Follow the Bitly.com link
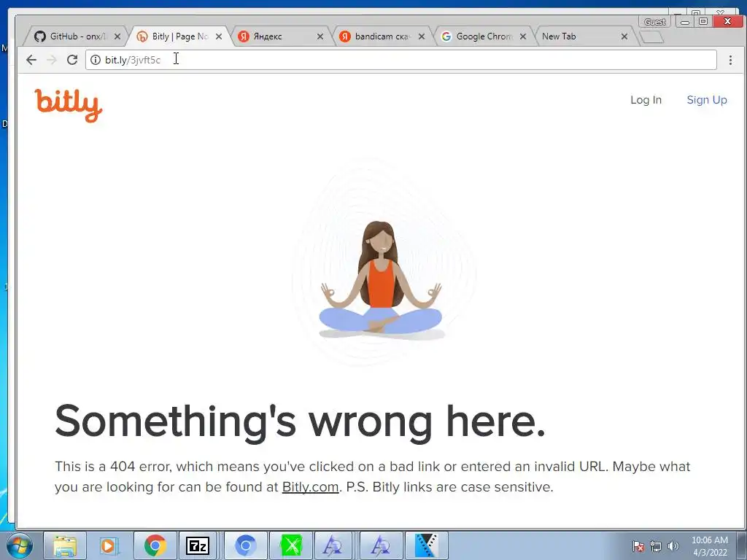 [310, 487]
